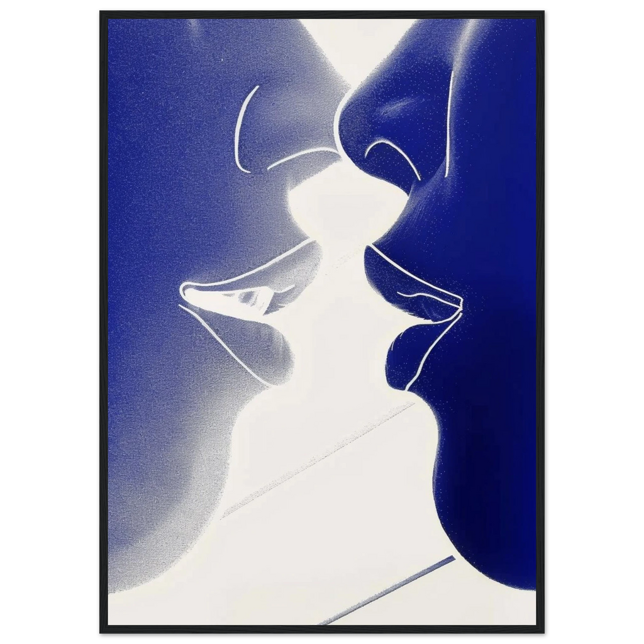
Task: Click the right side of the black frame
Action: pos(543,322)
